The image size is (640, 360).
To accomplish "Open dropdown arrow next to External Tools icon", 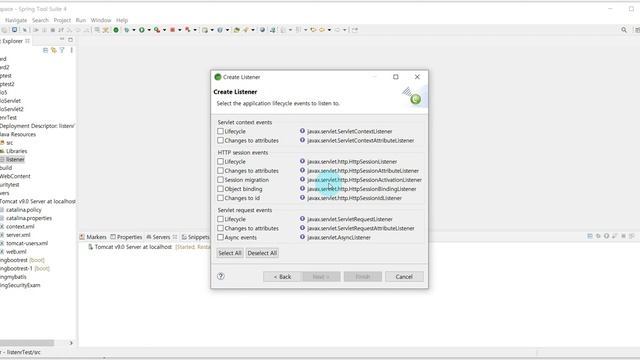I will (164, 30).
